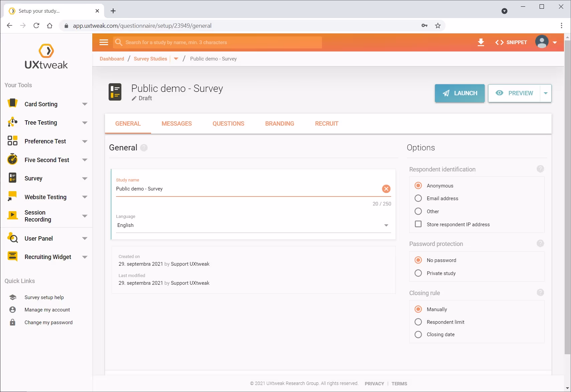Expand the Survey tool submenu
571x392 pixels.
pos(85,178)
